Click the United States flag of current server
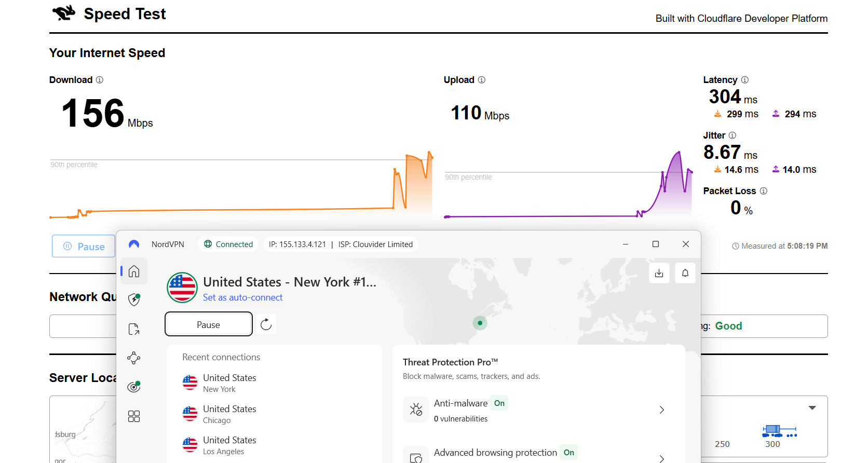Screen dimensions: 868x463 182,288
